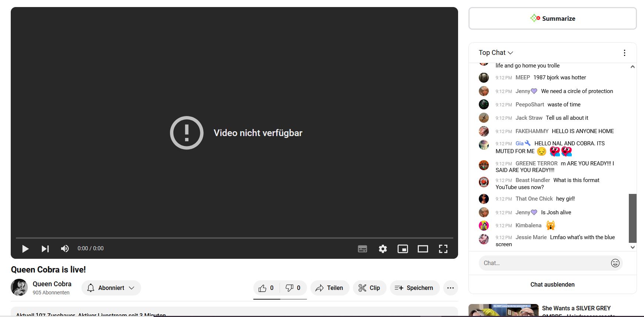Click That One Chick's chat avatar
The image size is (644, 317).
click(x=484, y=199)
